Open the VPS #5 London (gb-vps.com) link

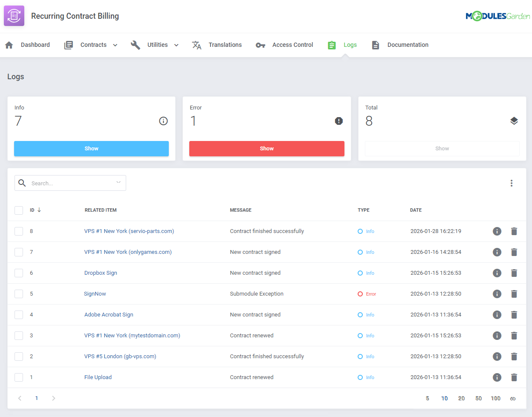coord(120,357)
